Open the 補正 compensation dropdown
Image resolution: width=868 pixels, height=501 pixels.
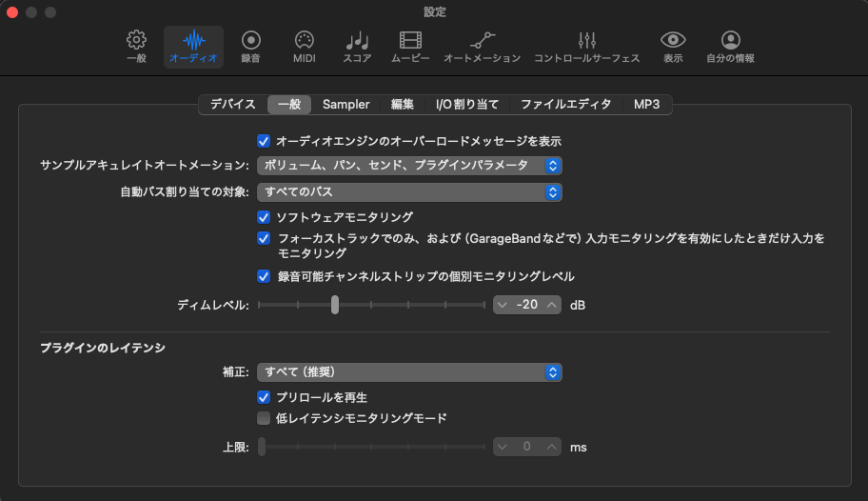click(409, 371)
